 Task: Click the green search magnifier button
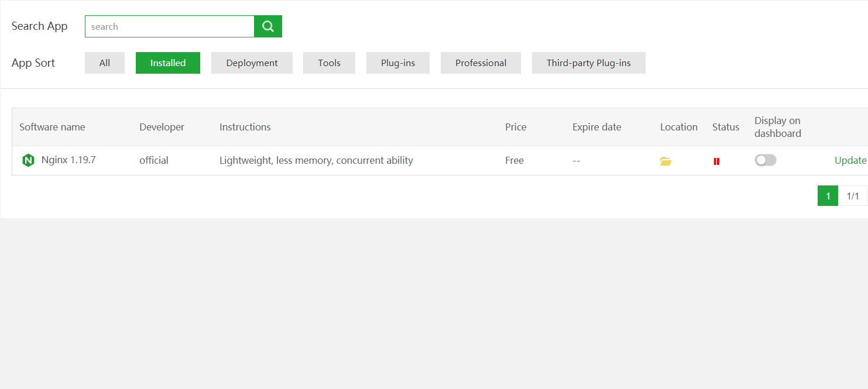268,26
